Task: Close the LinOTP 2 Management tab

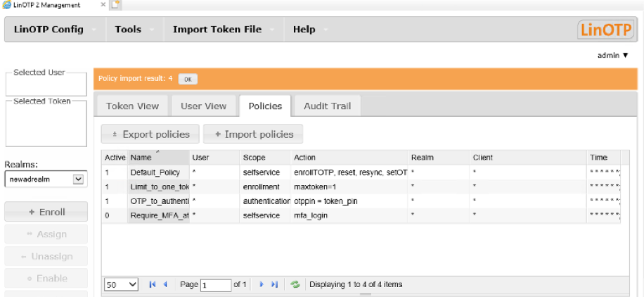Action: pos(103,5)
